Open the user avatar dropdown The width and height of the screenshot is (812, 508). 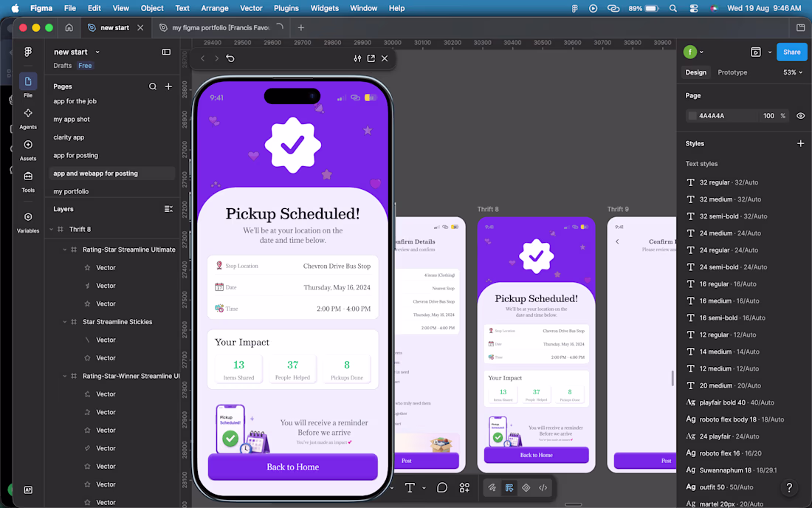tap(701, 52)
